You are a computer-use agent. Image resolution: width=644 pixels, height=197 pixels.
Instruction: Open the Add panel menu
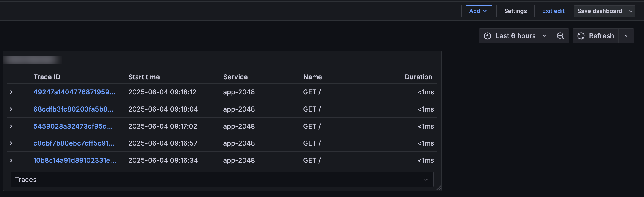tap(479, 11)
